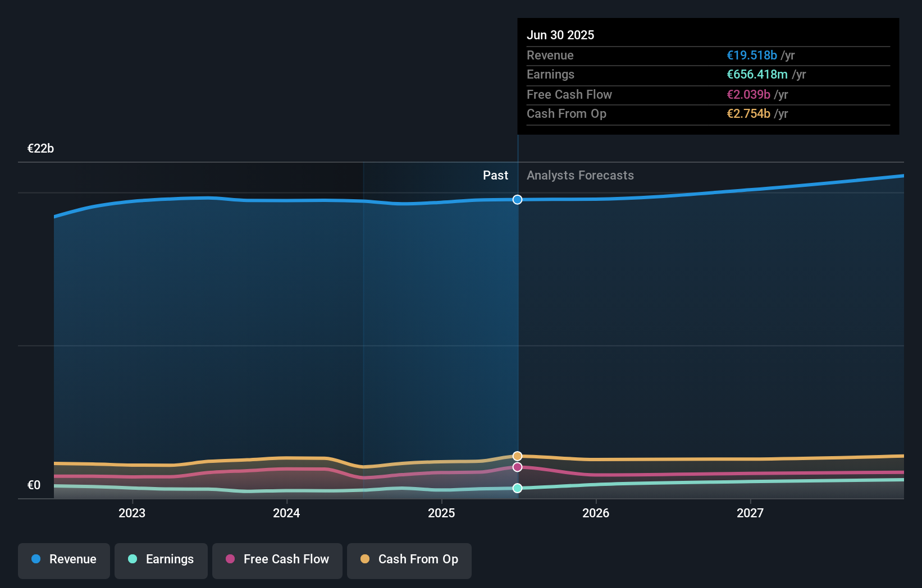Click the blue Revenue legend dot
The height and width of the screenshot is (588, 922).
click(35, 559)
